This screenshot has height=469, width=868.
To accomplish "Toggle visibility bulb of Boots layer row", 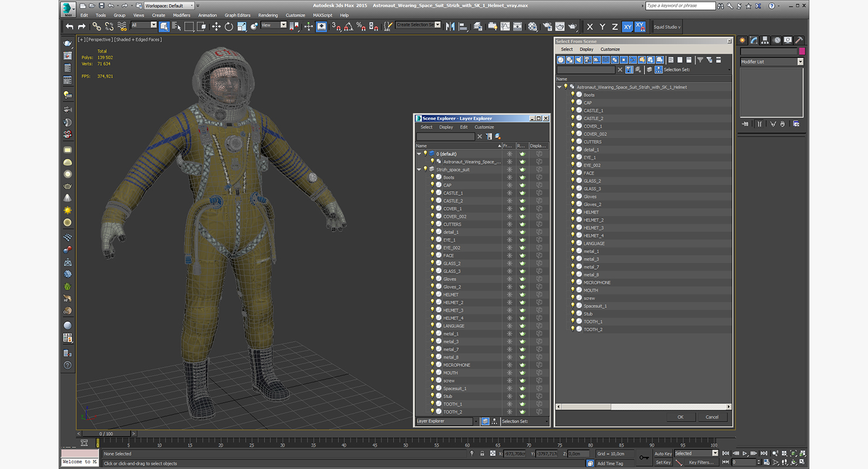I will (x=432, y=177).
